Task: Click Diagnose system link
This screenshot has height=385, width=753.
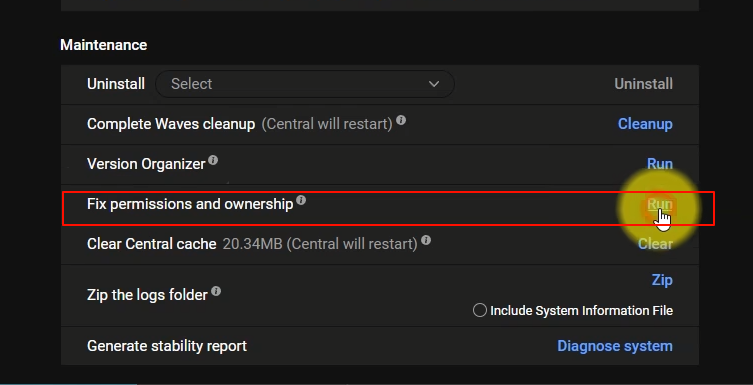Action: click(615, 346)
